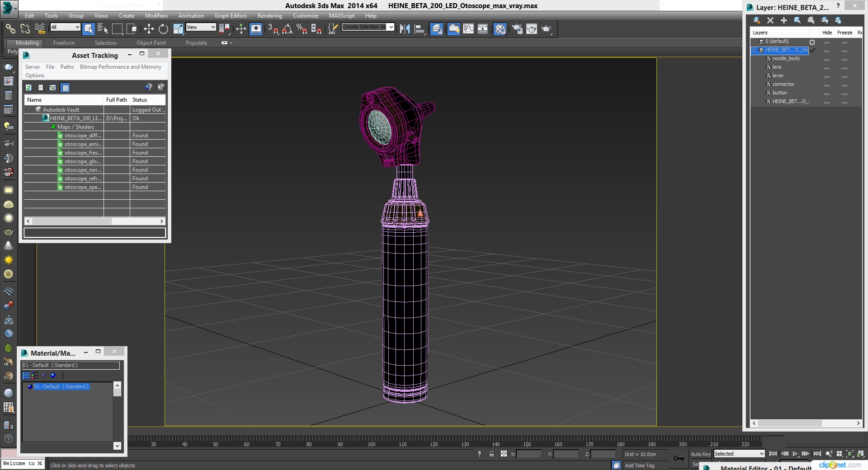
Task: Open the Material Editor toolbar icon
Action: [x=500, y=29]
